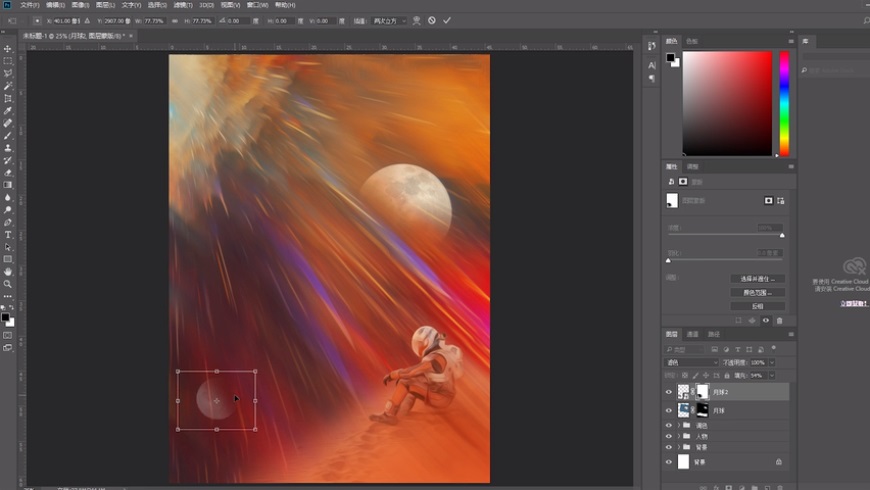The height and width of the screenshot is (490, 870).
Task: Open the 文件 menu
Action: (x=29, y=5)
